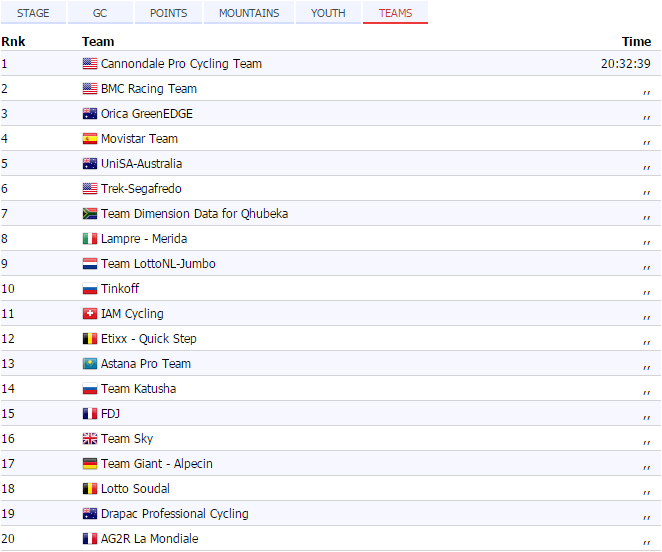Open the Orica GreenEDGE team link
Screen dimensions: 662x552
point(147,114)
